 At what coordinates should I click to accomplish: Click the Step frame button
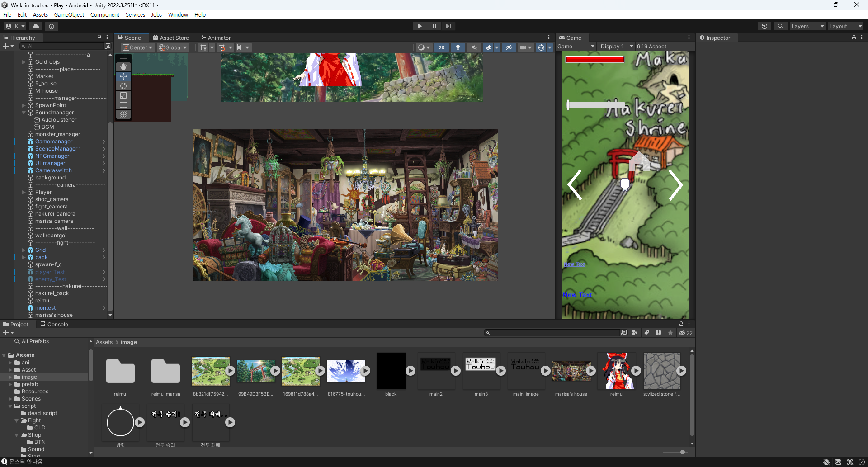point(448,26)
